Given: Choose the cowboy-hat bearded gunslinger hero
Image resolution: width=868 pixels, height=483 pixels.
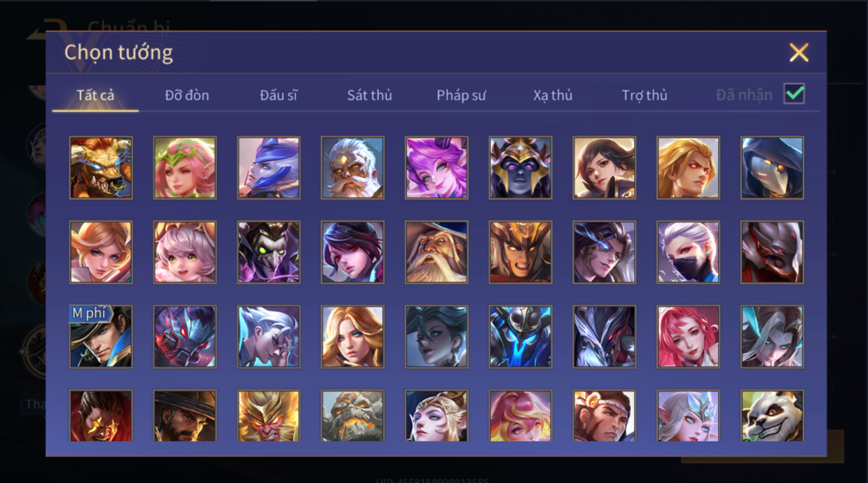Looking at the screenshot, I should point(185,416).
